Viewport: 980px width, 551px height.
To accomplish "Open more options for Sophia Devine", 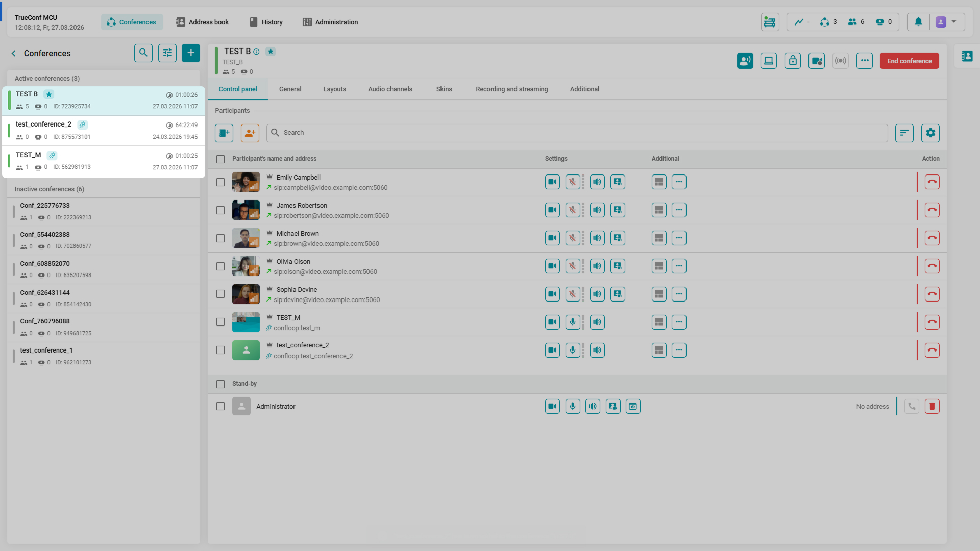I will pos(679,294).
